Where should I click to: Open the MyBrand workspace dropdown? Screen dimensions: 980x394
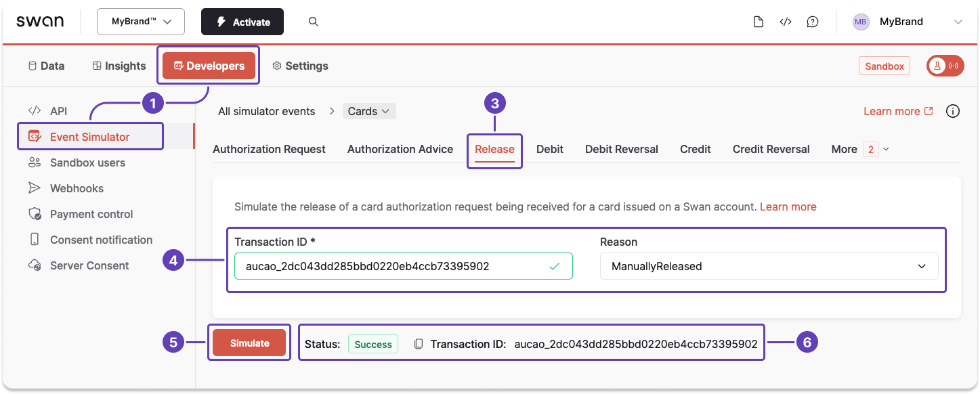(x=140, y=21)
